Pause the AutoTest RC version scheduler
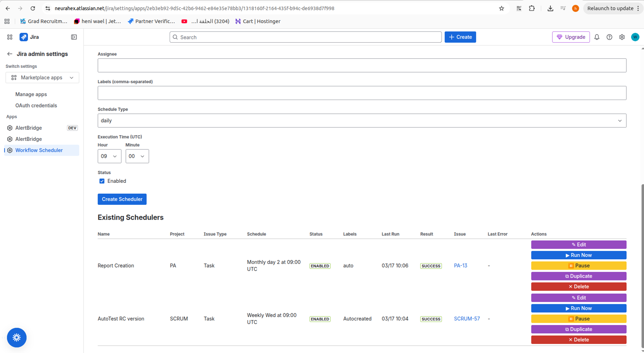The width and height of the screenshot is (644, 353). [x=578, y=319]
